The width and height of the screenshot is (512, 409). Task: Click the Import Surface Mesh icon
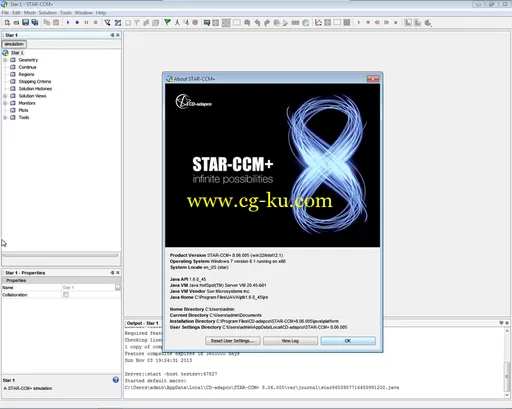pyautogui.click(x=107, y=22)
